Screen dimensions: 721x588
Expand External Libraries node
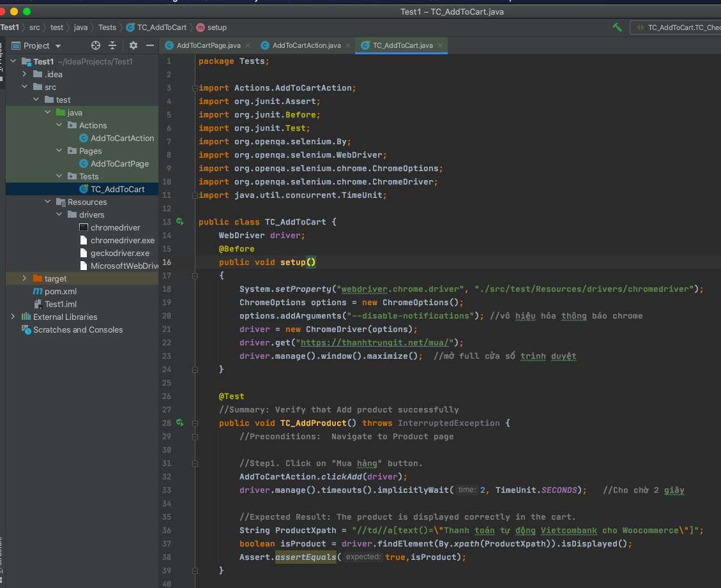13,317
